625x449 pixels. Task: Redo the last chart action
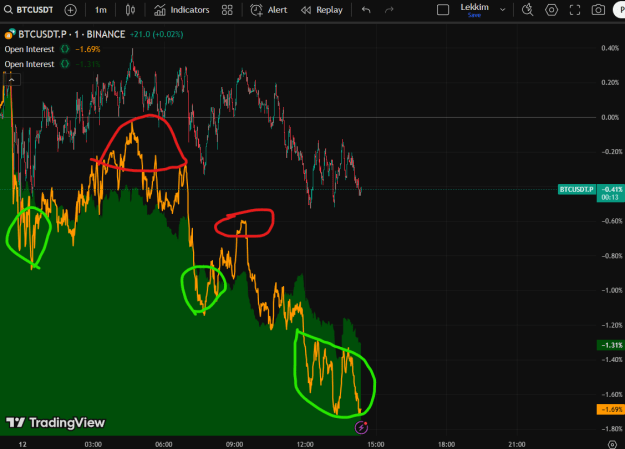point(389,10)
